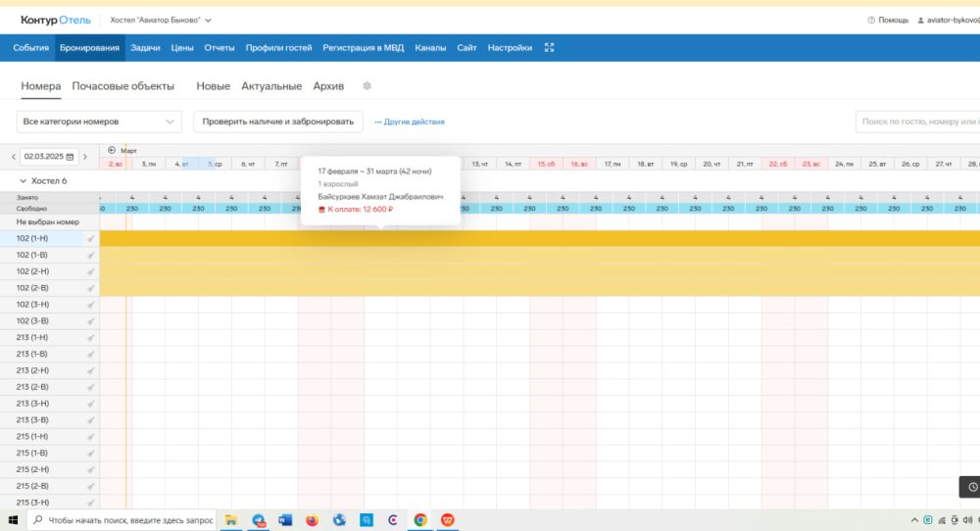Click the broom icon for room 213 (1-Н)
Image resolution: width=980 pixels, height=531 pixels.
pyautogui.click(x=91, y=338)
